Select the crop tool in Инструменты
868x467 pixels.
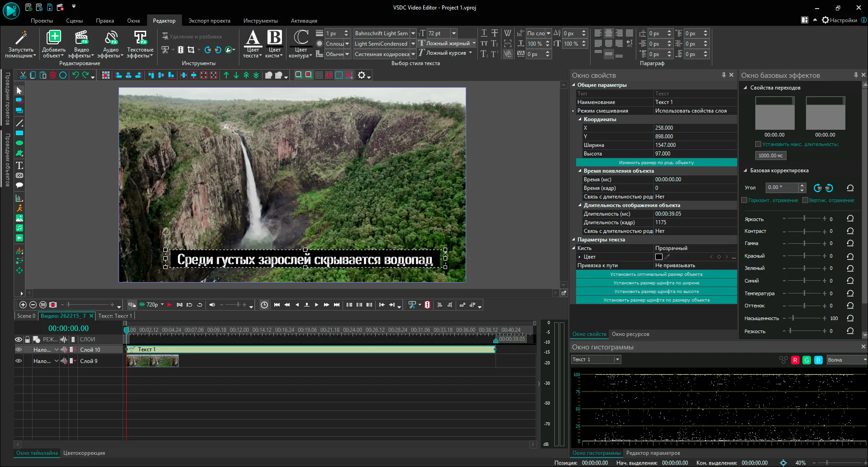pos(191,50)
